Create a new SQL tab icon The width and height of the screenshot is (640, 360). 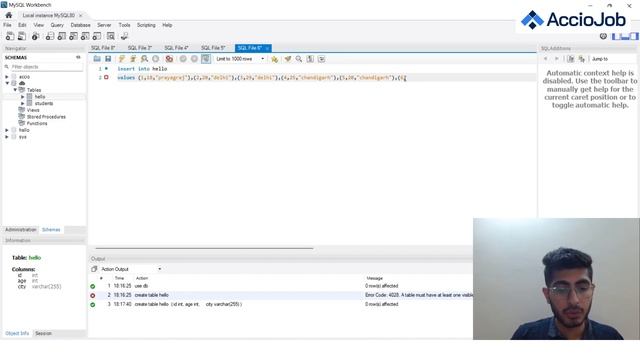point(10,36)
